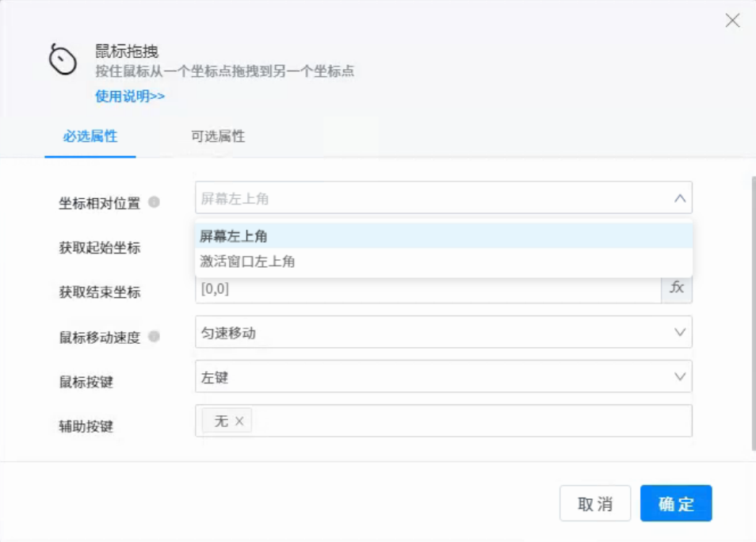Expand the 鼠标按键 dropdown showing 左键

pos(443,377)
